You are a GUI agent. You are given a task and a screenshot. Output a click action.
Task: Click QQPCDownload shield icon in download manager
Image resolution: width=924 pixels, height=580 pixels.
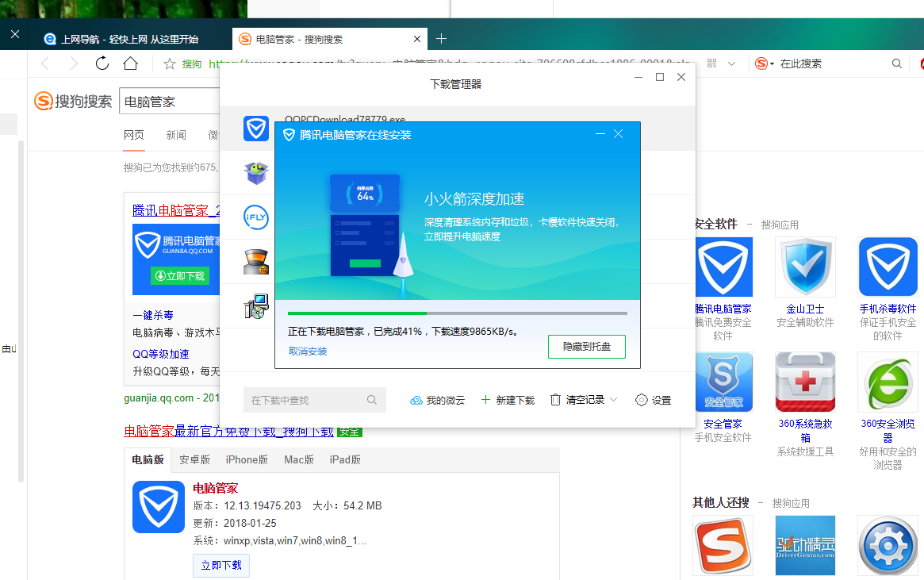point(256,128)
